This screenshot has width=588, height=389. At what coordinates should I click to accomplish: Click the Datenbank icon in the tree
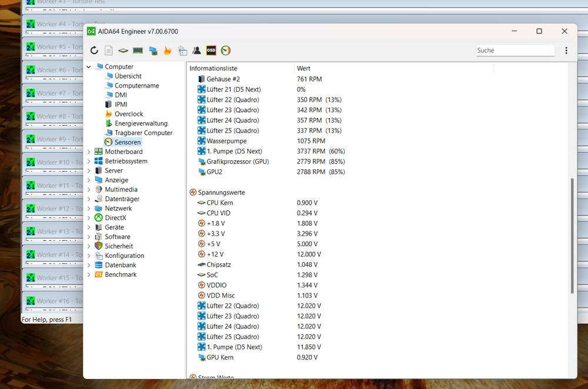click(98, 265)
